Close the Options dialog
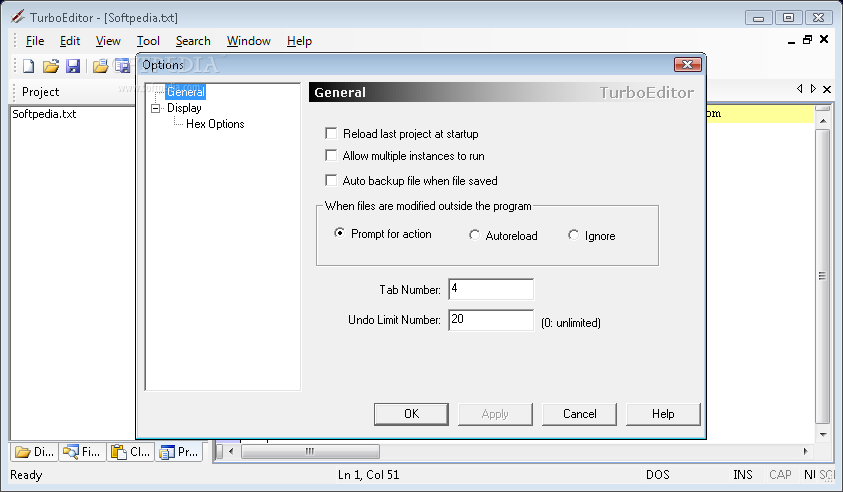This screenshot has height=492, width=843. (x=688, y=65)
